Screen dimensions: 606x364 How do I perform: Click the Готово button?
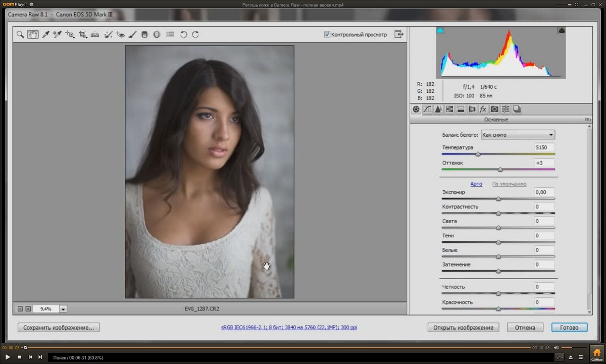[569, 328]
